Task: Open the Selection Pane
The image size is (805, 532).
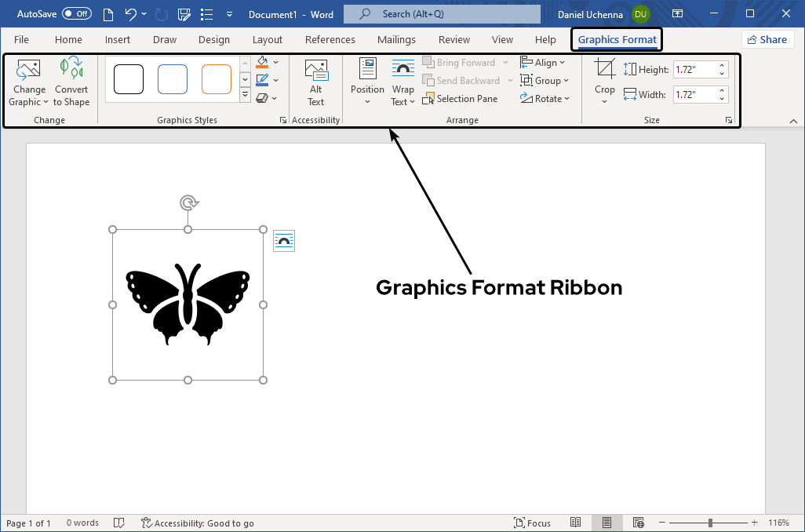Action: [x=461, y=98]
